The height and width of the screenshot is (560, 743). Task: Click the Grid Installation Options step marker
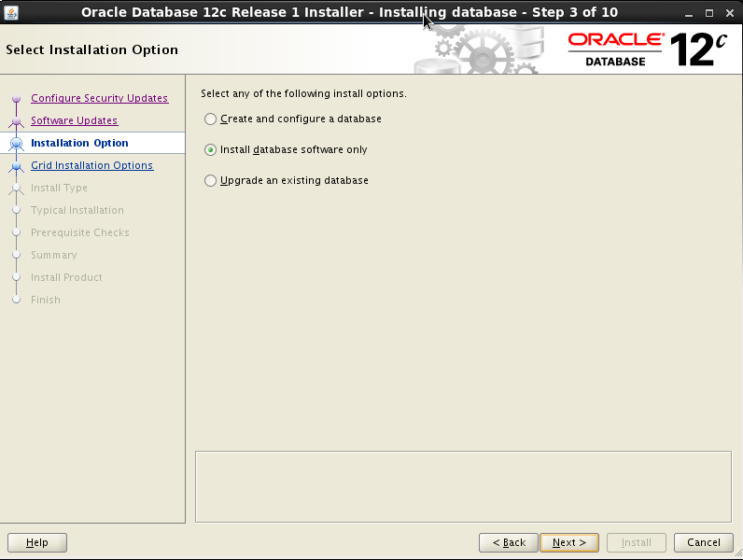tap(17, 166)
